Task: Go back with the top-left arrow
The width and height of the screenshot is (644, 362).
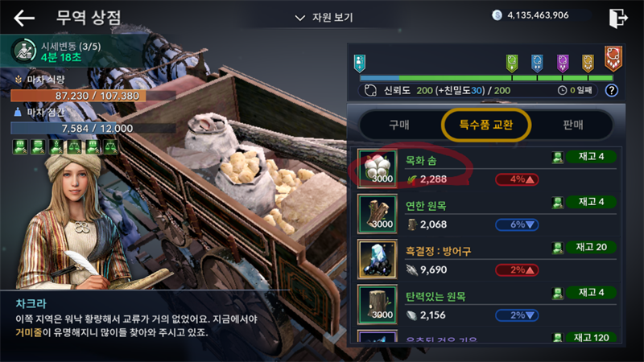Action: pyautogui.click(x=24, y=18)
